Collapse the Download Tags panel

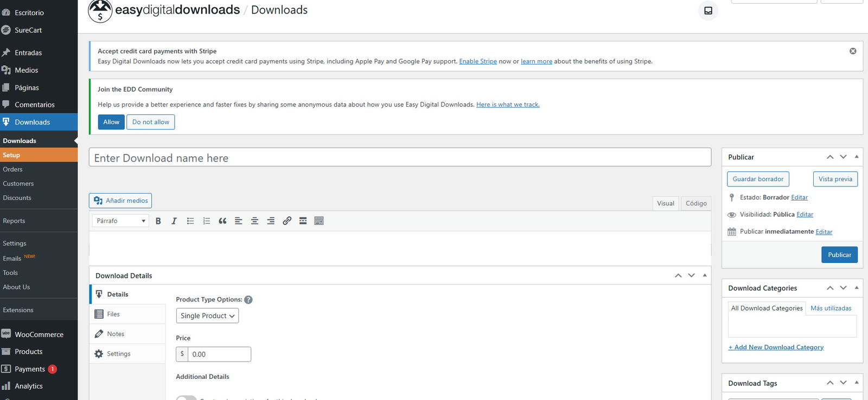857,383
